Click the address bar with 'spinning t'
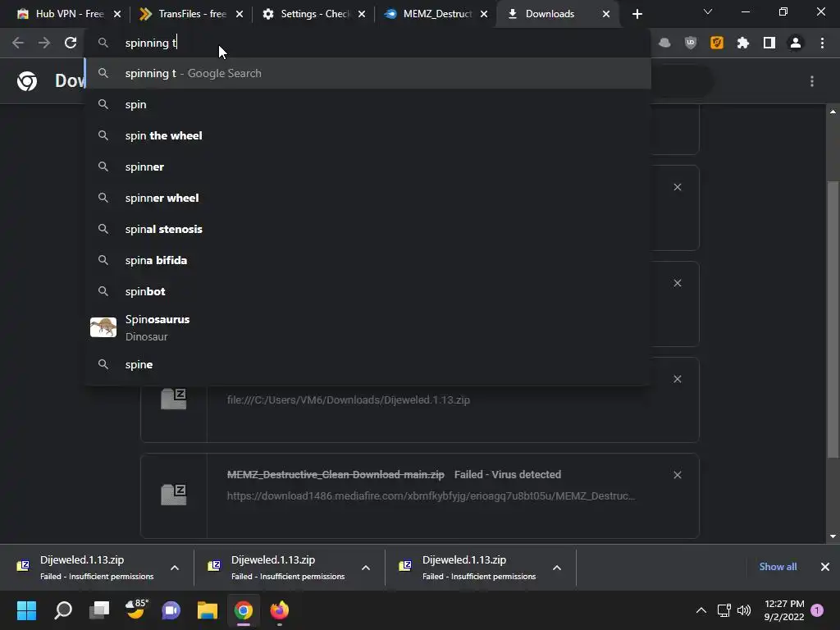Viewport: 840px width, 630px height. (x=367, y=43)
